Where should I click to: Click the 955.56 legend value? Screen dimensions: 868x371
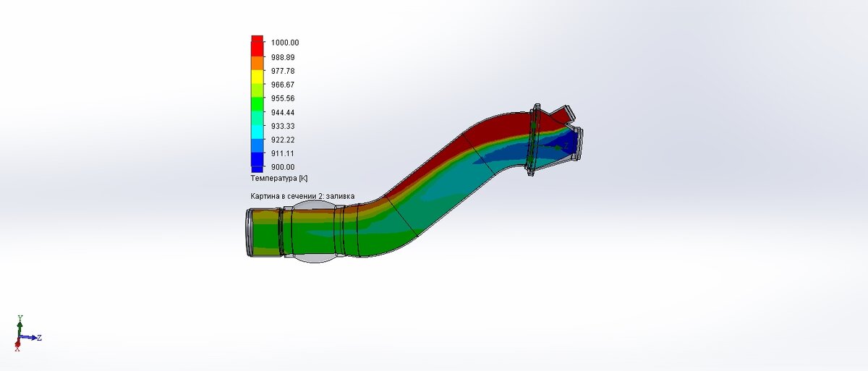tap(283, 98)
